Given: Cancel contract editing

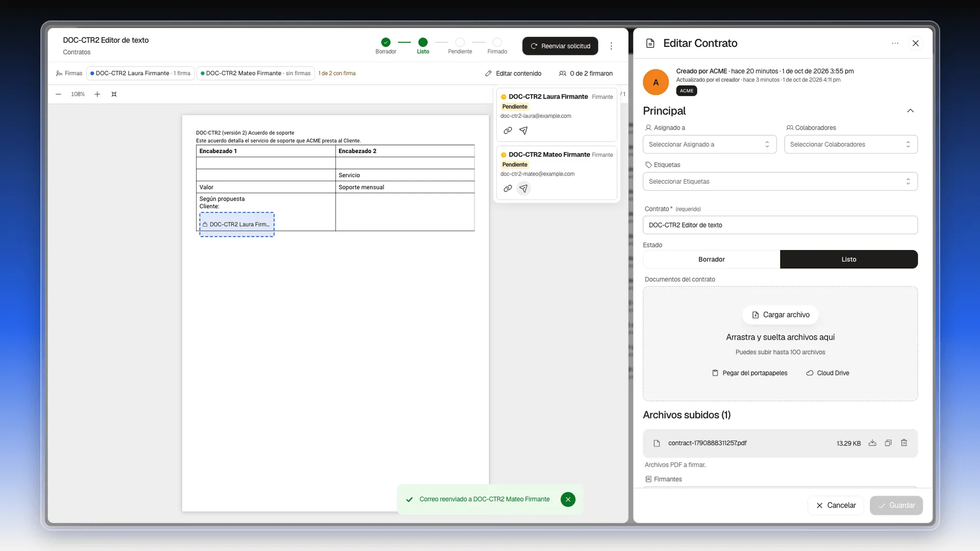Looking at the screenshot, I should click(x=836, y=505).
